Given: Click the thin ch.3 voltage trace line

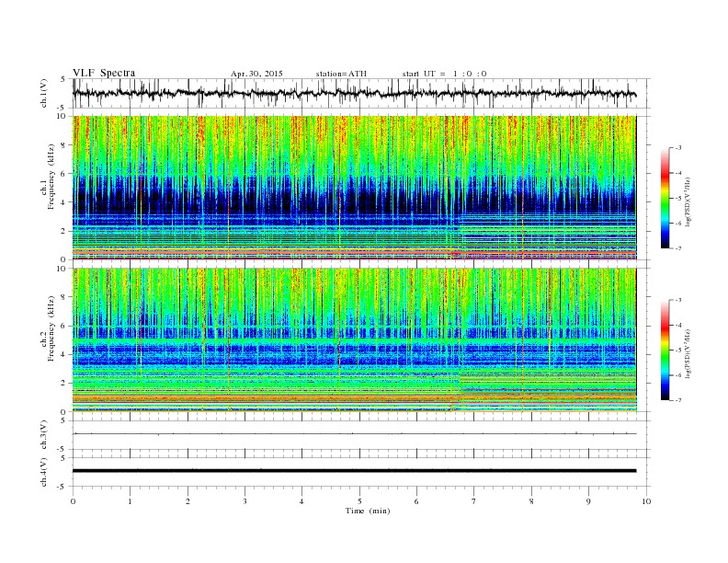Looking at the screenshot, I should tap(354, 434).
